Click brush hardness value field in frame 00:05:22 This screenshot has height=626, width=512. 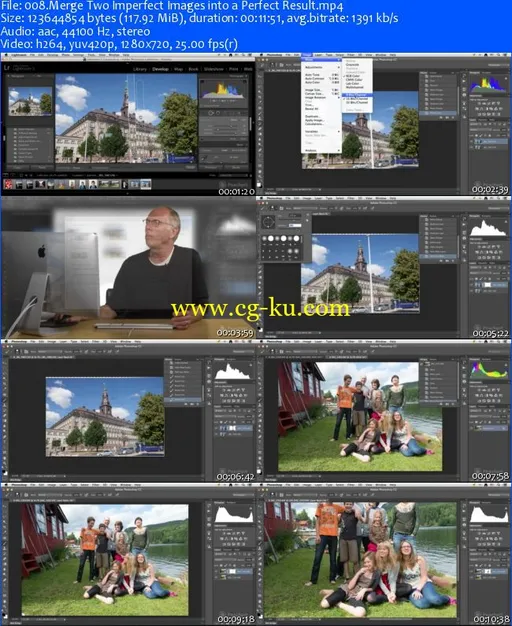[294, 226]
